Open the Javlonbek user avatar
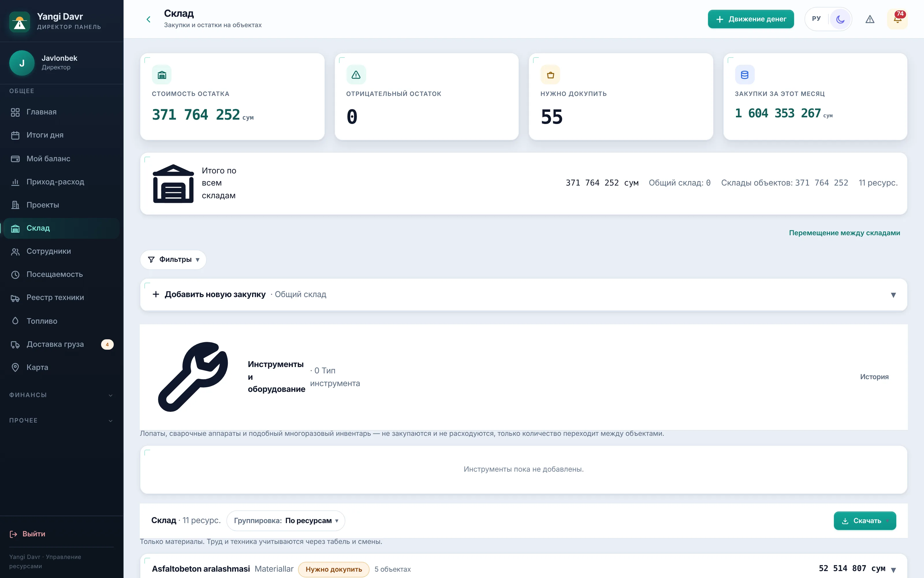The height and width of the screenshot is (578, 924). [x=22, y=63]
